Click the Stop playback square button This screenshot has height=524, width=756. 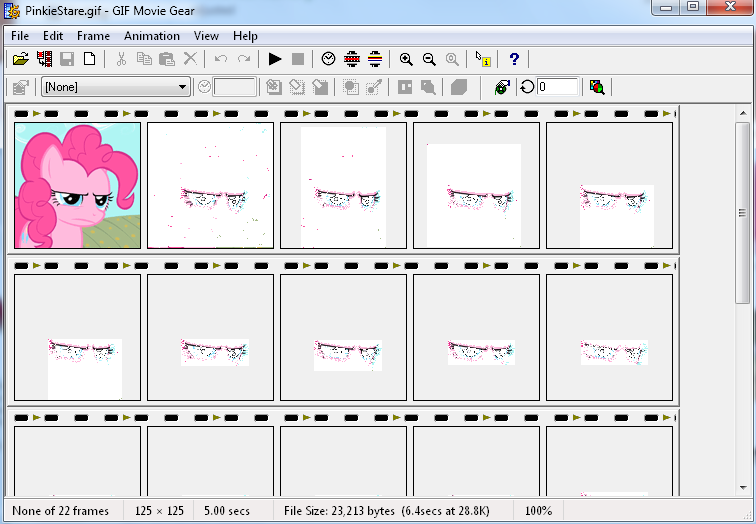coord(298,59)
